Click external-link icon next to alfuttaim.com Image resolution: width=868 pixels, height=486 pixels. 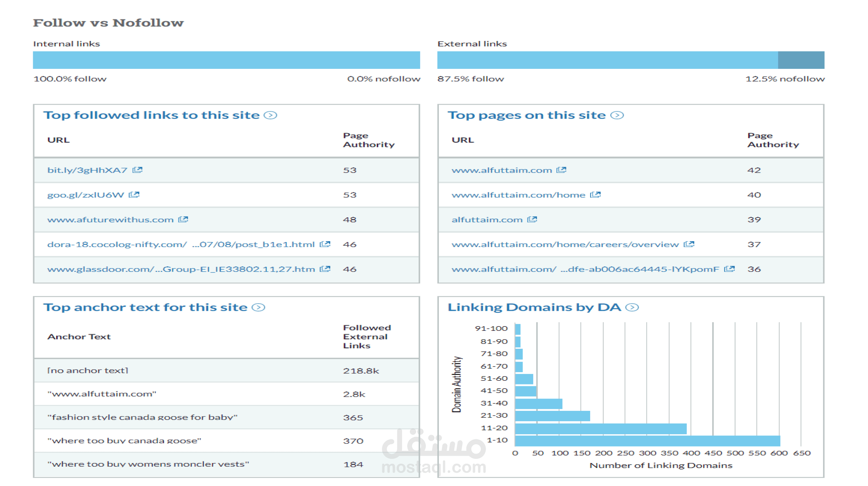(x=532, y=220)
